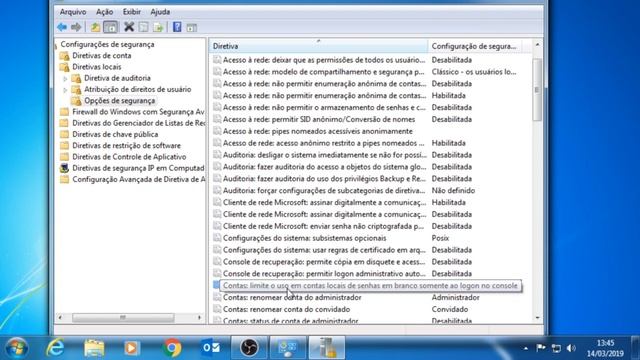
Task: Select Diretivas de restrição de software
Action: coord(127,145)
